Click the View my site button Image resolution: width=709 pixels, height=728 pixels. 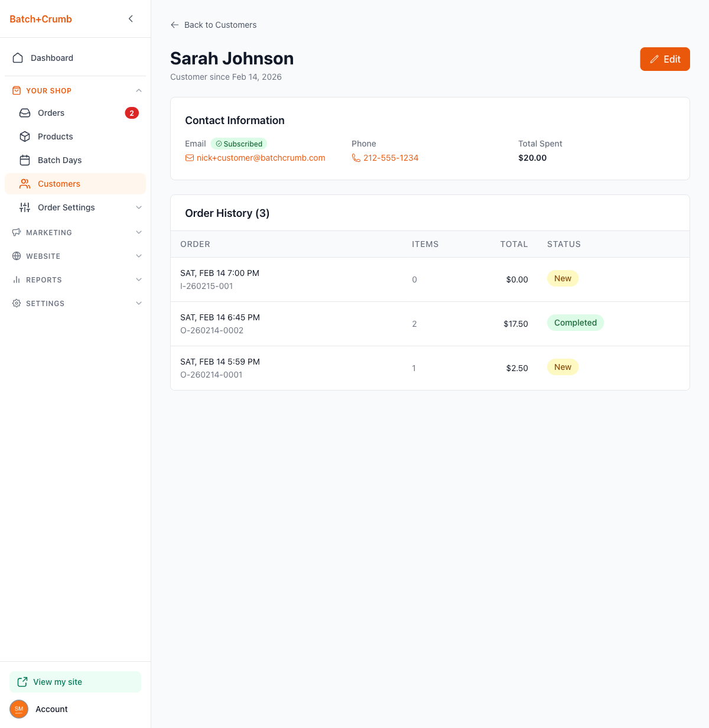pos(75,682)
